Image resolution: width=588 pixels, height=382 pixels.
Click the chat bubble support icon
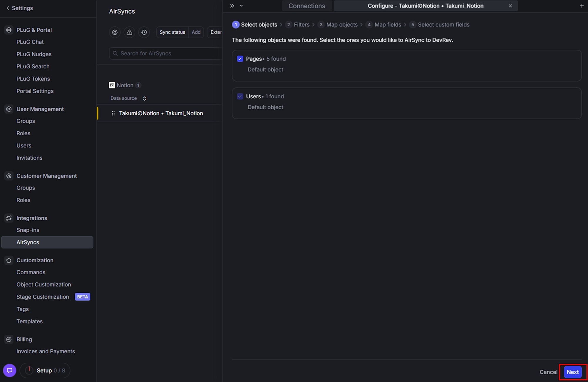[9, 370]
